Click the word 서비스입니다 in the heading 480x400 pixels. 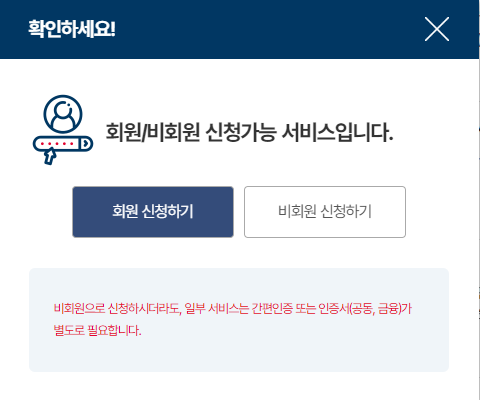click(337, 132)
